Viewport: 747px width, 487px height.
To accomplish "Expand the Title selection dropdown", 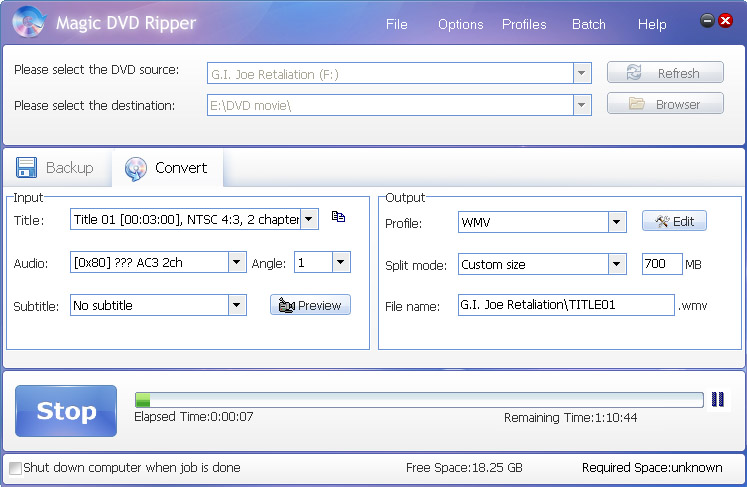I will coord(309,219).
